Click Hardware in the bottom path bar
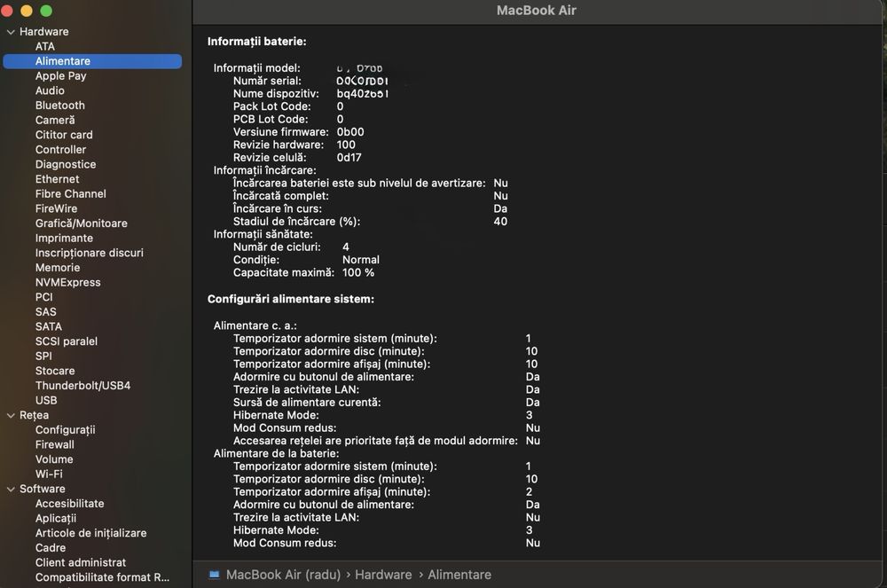This screenshot has height=588, width=887. pos(383,575)
